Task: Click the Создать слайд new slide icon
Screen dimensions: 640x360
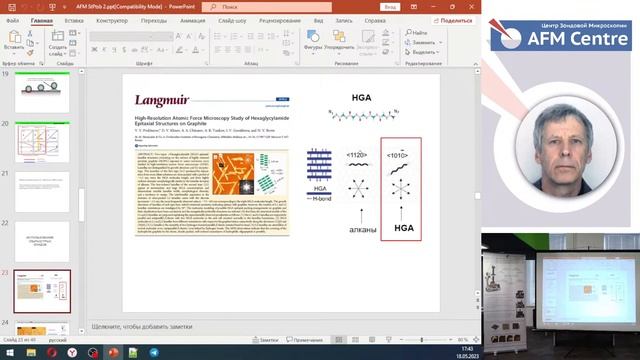Action: click(x=58, y=36)
